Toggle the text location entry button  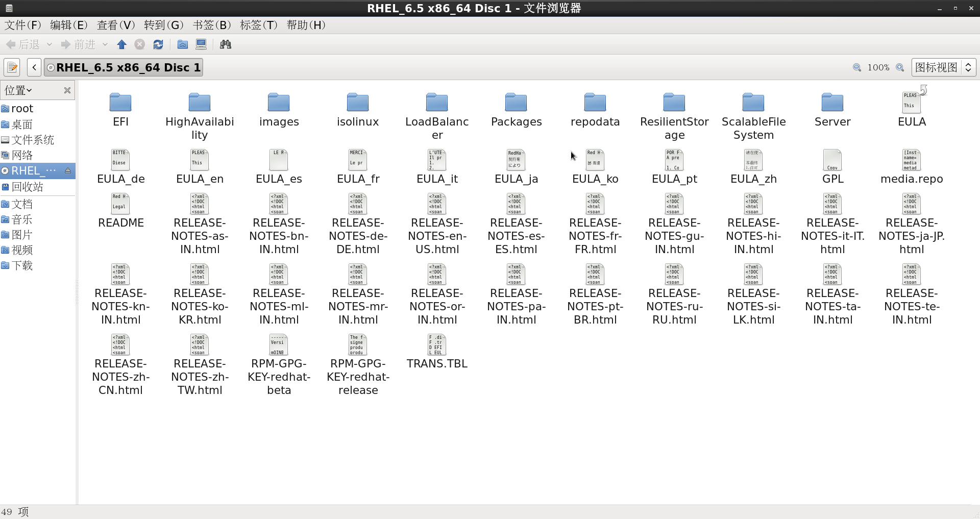(x=12, y=67)
